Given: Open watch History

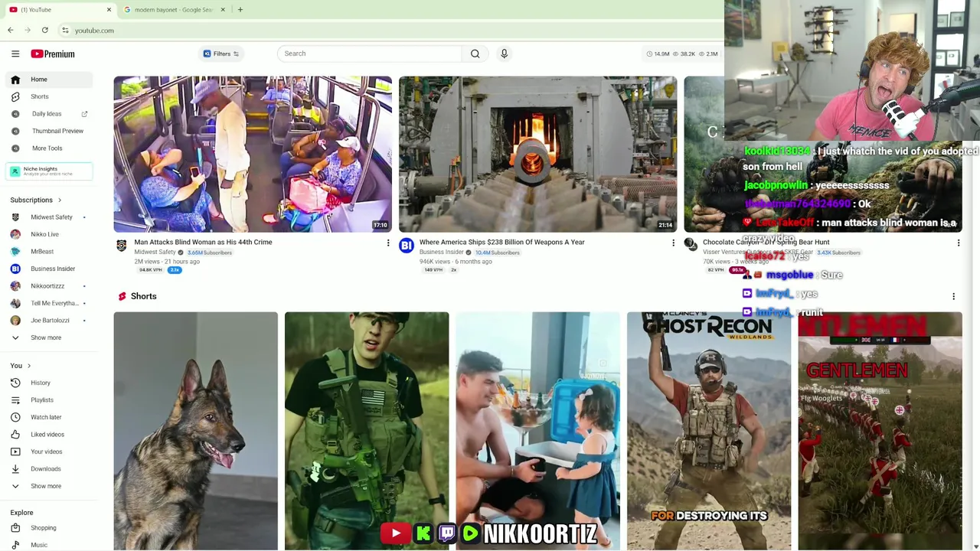Looking at the screenshot, I should tap(49, 383).
